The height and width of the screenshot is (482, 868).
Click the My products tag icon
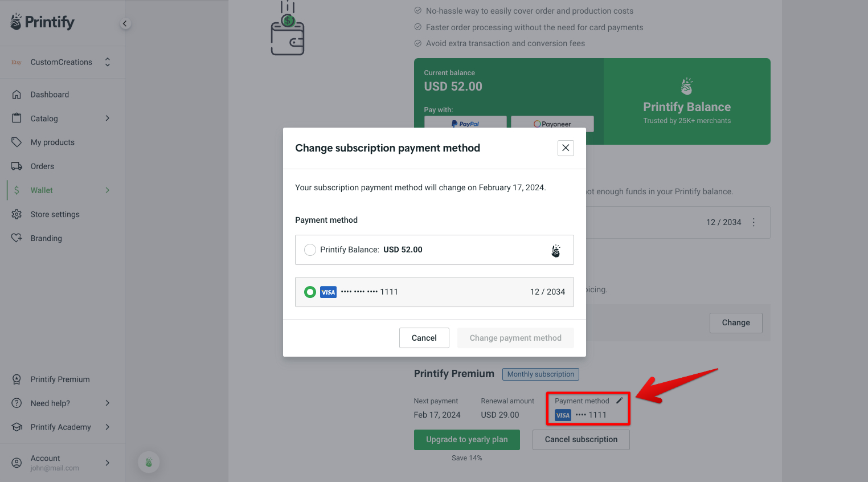(x=18, y=142)
